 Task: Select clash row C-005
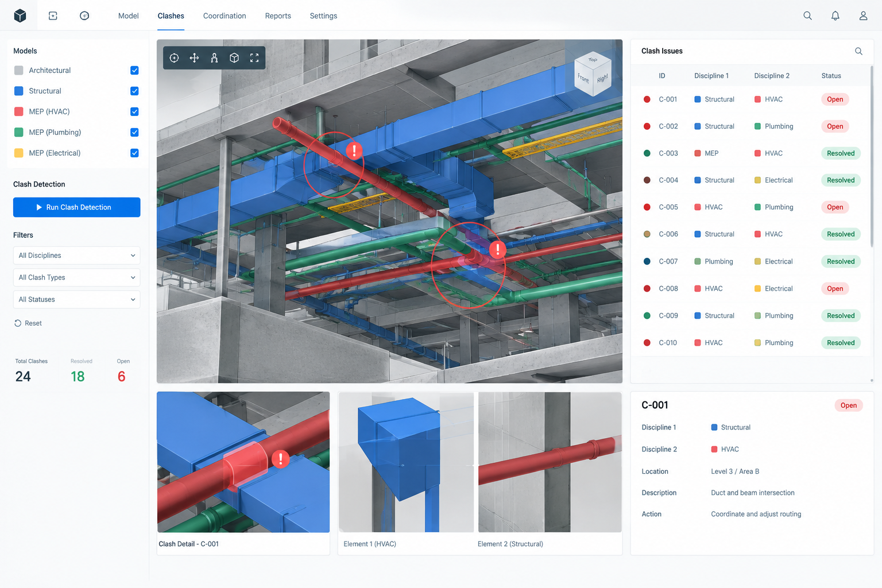(x=751, y=207)
